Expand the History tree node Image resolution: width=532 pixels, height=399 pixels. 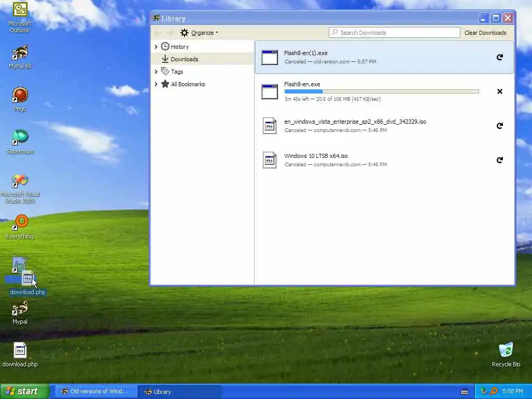click(156, 47)
